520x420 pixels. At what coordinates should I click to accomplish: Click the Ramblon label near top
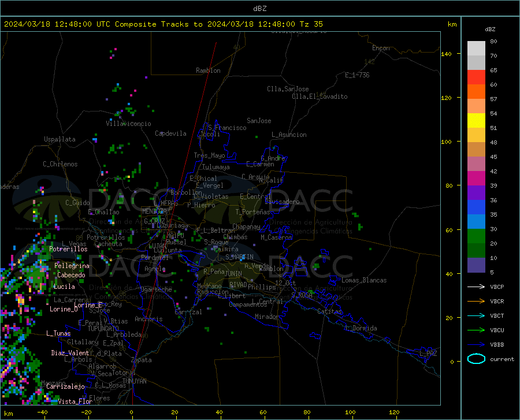click(208, 70)
